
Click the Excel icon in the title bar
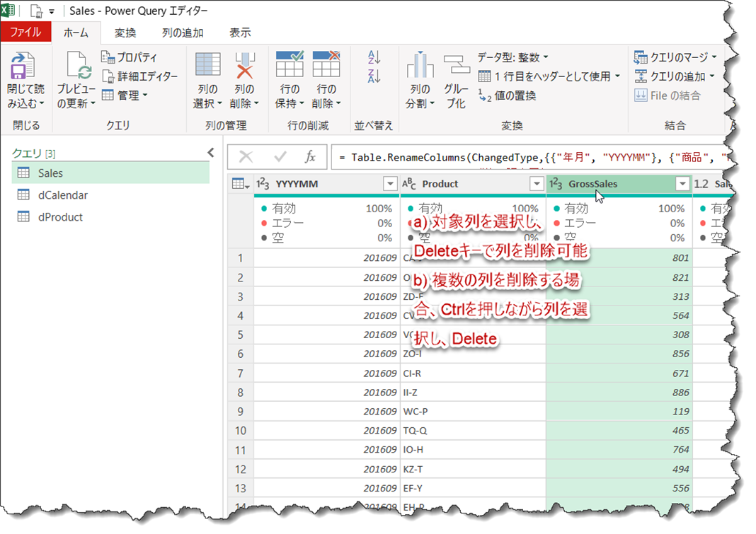[8, 10]
